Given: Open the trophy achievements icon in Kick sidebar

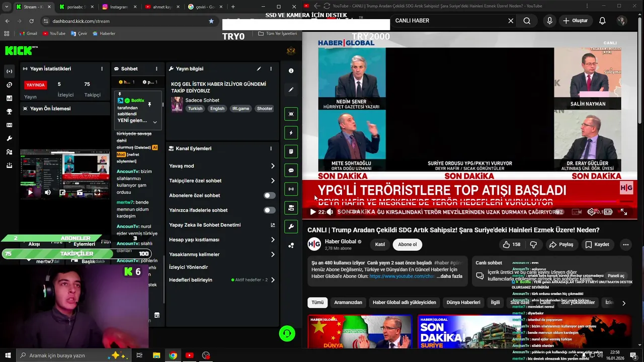Looking at the screenshot, I should (9, 112).
